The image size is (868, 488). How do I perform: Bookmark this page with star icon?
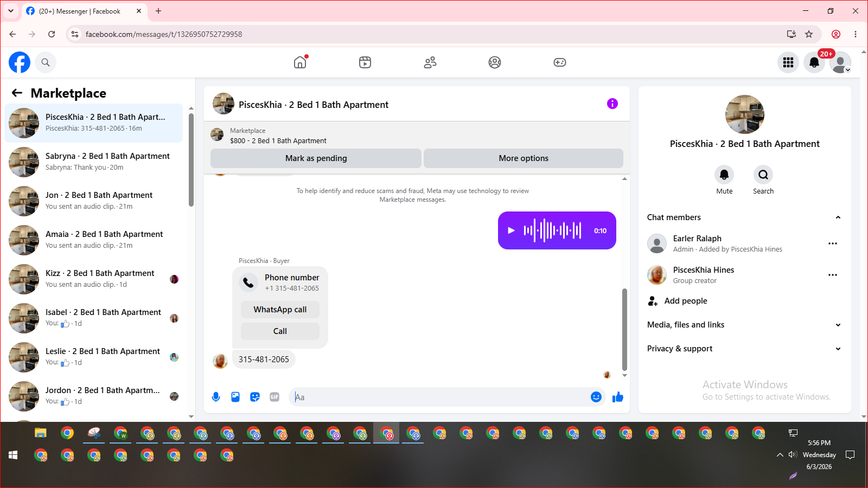pos(809,34)
